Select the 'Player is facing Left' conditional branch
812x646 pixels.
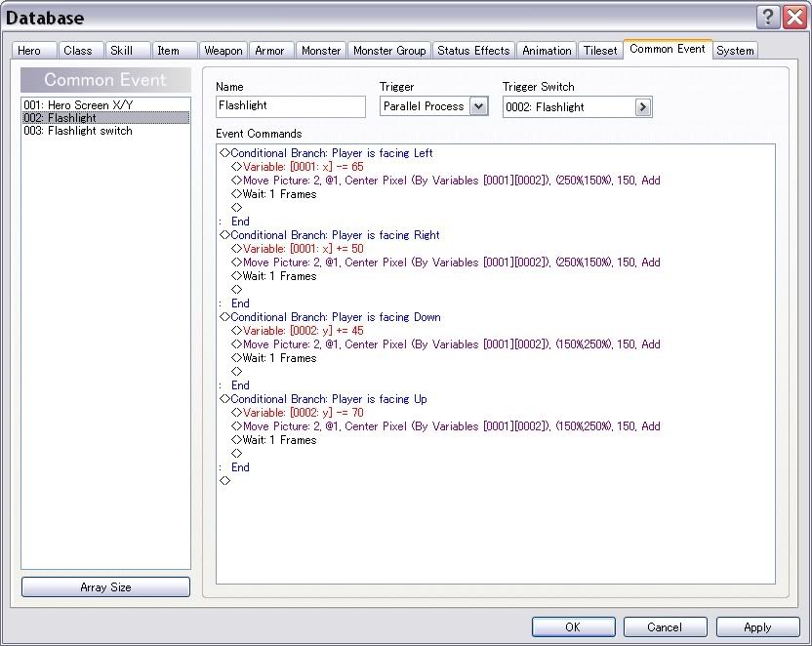coord(331,153)
